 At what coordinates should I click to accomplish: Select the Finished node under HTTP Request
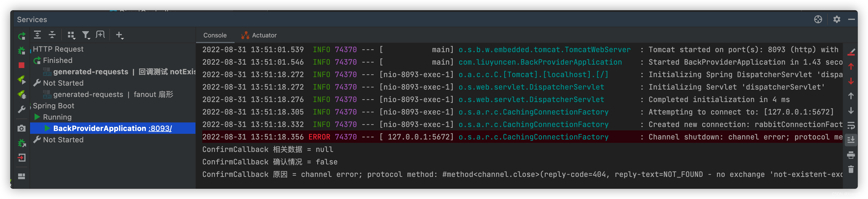point(58,61)
